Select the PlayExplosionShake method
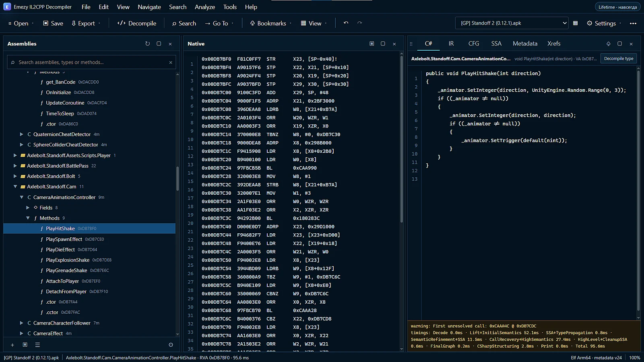 click(x=89, y=260)
